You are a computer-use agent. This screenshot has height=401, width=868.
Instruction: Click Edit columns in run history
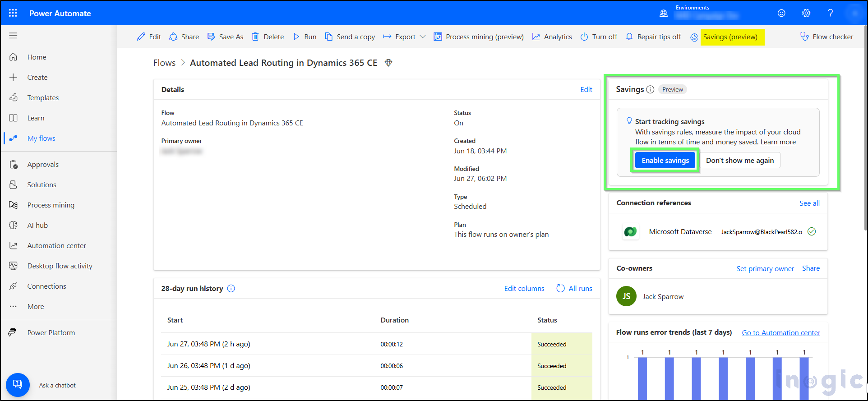click(x=524, y=288)
